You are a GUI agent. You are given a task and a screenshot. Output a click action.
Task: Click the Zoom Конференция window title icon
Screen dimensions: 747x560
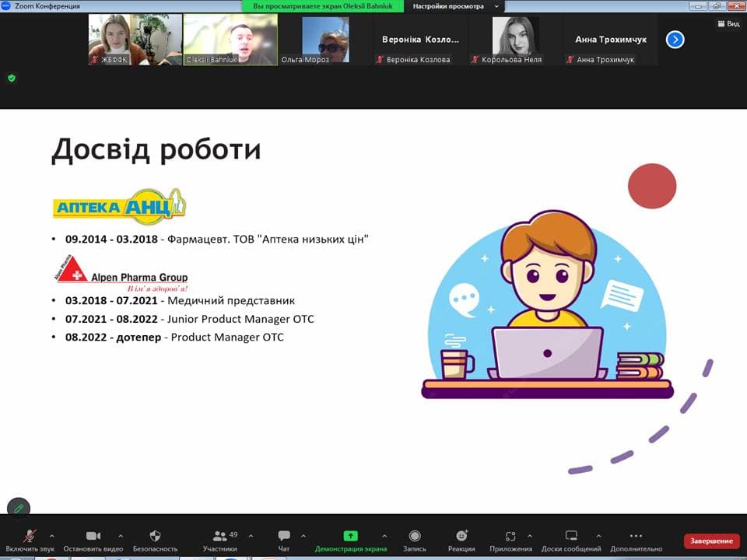[5, 5]
